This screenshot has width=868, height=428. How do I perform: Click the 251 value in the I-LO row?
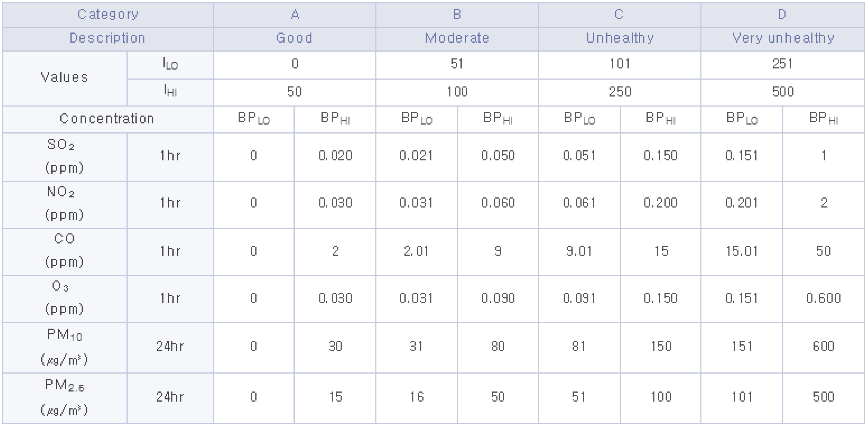(782, 64)
